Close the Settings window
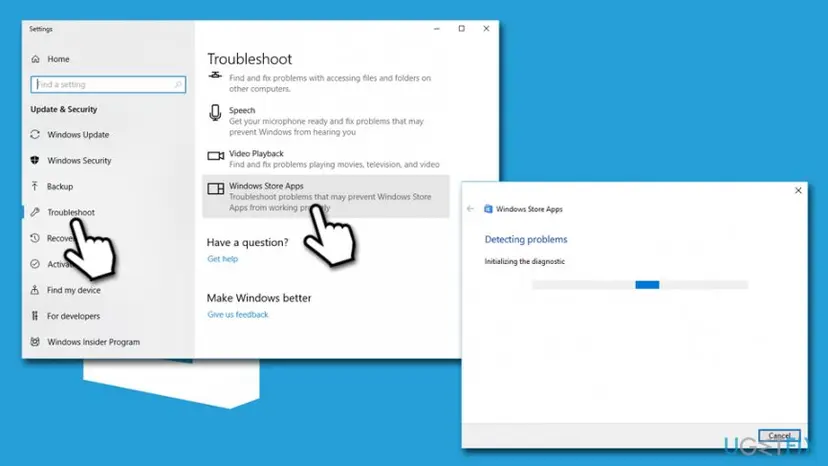Screen dimensions: 828x466 [x=486, y=29]
